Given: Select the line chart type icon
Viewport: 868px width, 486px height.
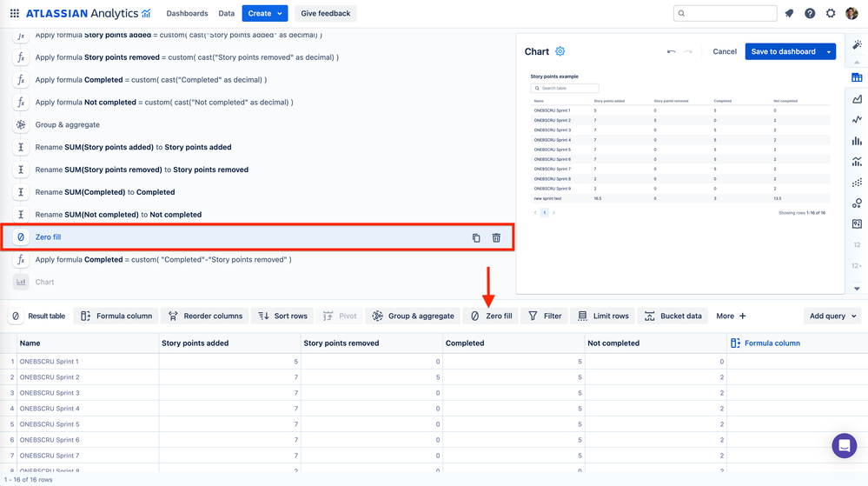Looking at the screenshot, I should pyautogui.click(x=857, y=120).
